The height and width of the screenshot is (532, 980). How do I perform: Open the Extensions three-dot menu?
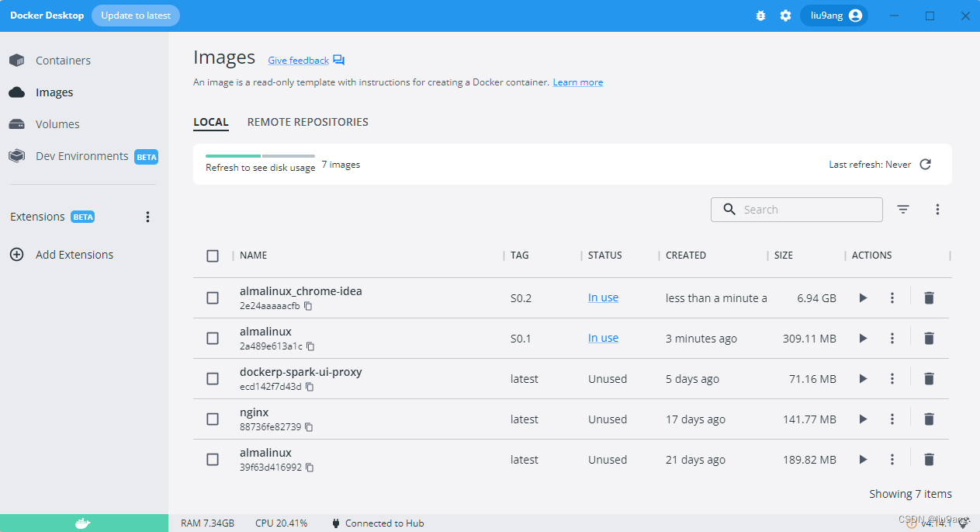pos(148,217)
